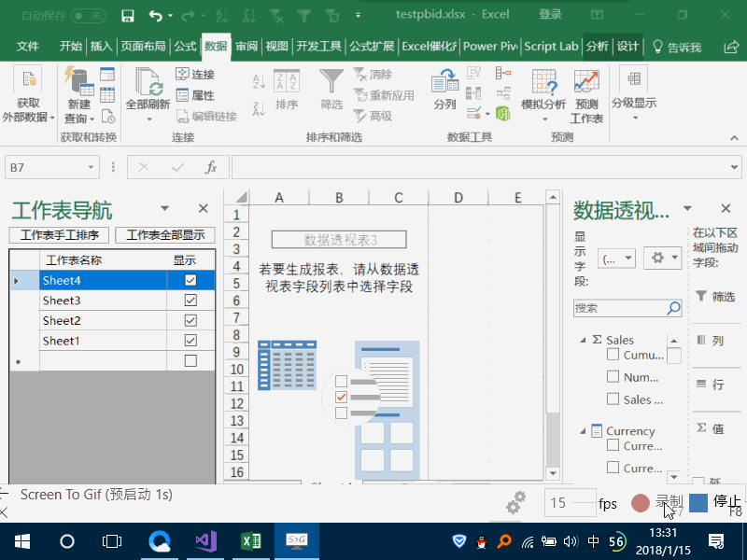Click the insert function fx icon
The image size is (747, 560).
pos(211,167)
